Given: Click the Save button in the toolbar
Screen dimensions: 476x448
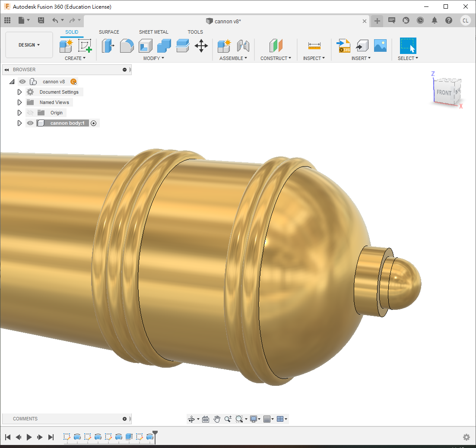Looking at the screenshot, I should click(x=41, y=20).
